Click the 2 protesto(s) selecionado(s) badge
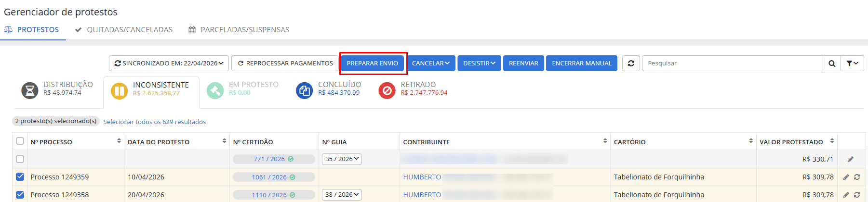This screenshot has width=868, height=202. click(55, 121)
